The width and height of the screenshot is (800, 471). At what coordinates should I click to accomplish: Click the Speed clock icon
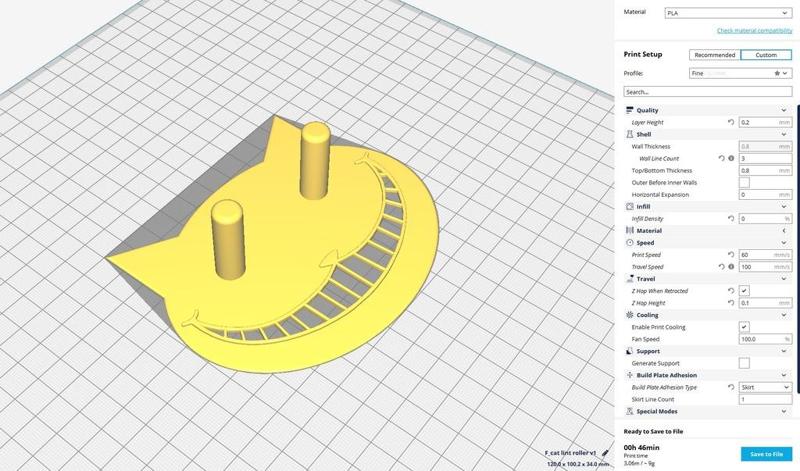630,243
